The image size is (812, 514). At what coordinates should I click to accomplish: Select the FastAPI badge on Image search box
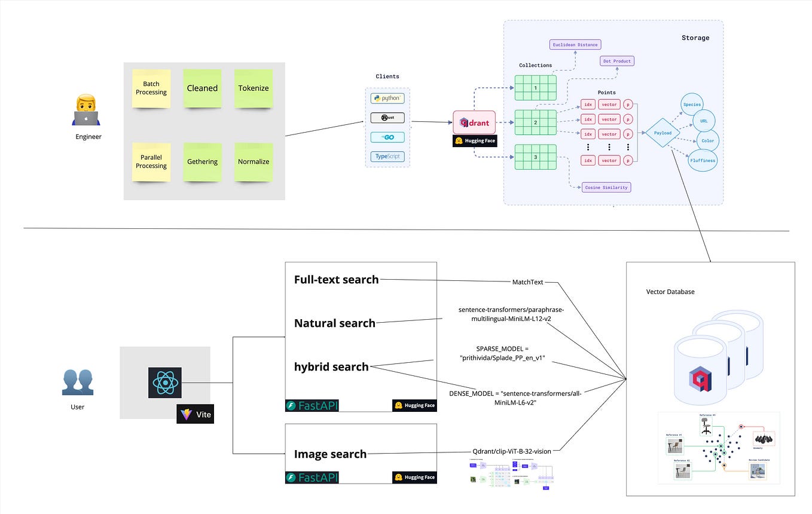(x=312, y=478)
